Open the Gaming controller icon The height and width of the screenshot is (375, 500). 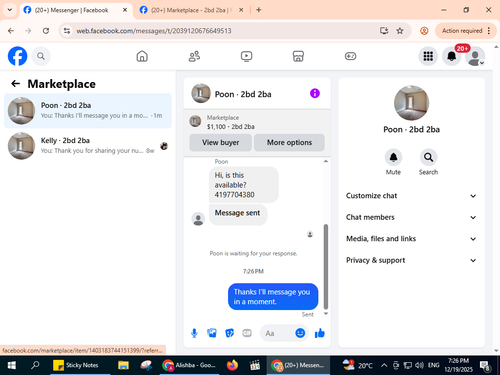[350, 56]
